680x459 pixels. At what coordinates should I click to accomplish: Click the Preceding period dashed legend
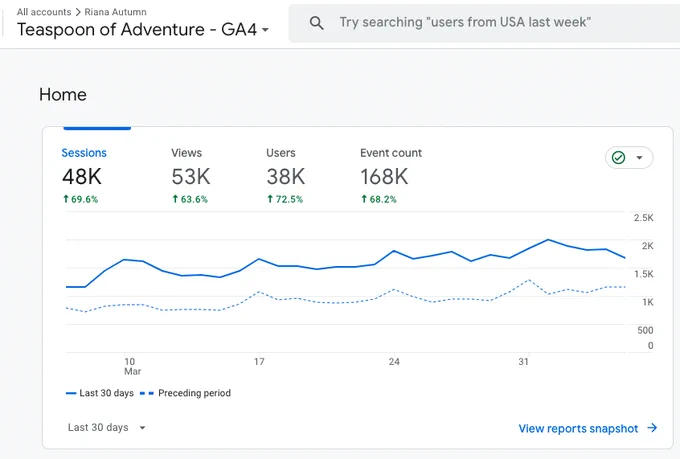tap(185, 393)
